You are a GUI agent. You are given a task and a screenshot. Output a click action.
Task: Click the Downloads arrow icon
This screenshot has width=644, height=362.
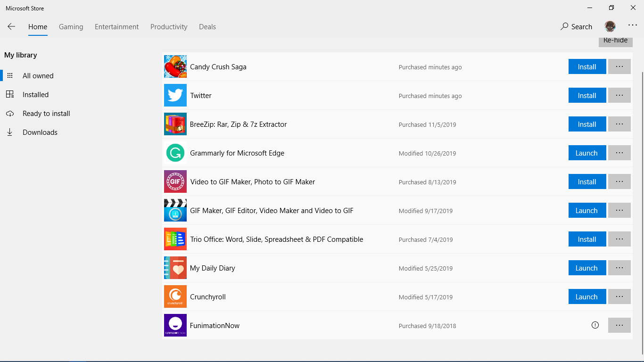click(x=9, y=132)
